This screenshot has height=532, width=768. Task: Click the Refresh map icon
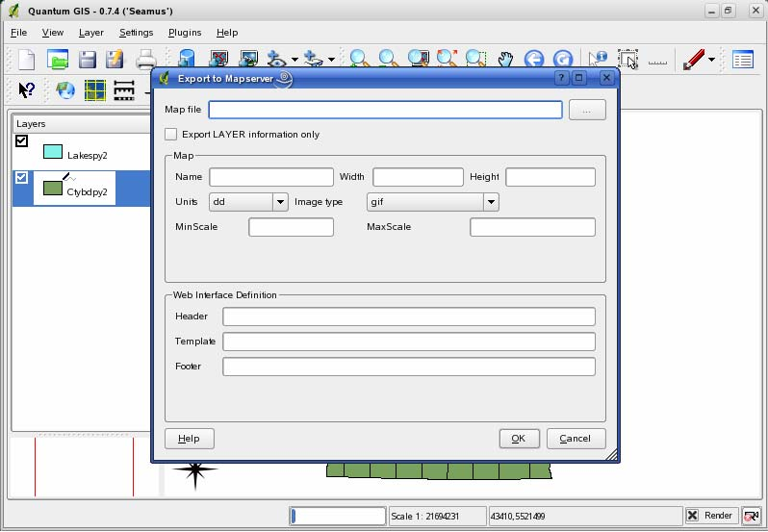(x=563, y=60)
